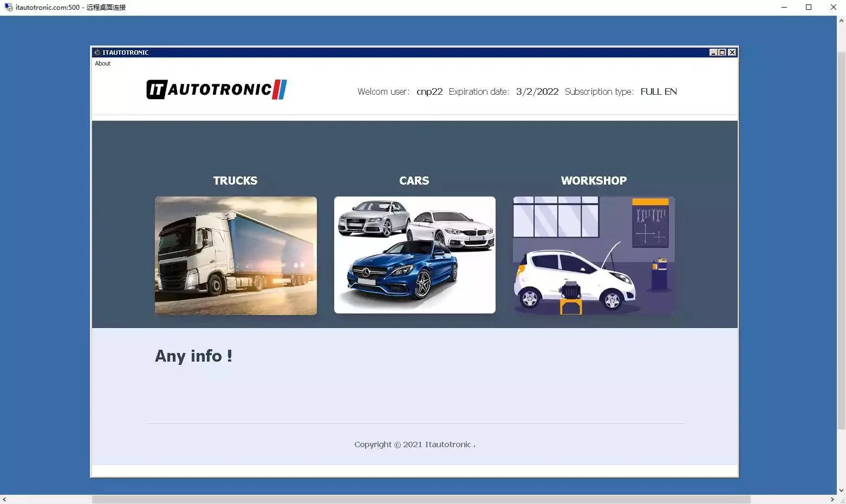Maximize the inner ITAUTOTRONIC window
The image size is (846, 504).
tap(722, 53)
